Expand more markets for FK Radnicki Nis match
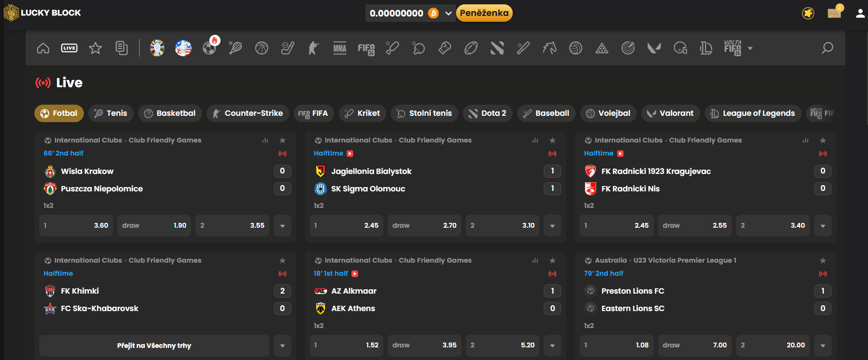The width and height of the screenshot is (868, 360). coord(823,226)
